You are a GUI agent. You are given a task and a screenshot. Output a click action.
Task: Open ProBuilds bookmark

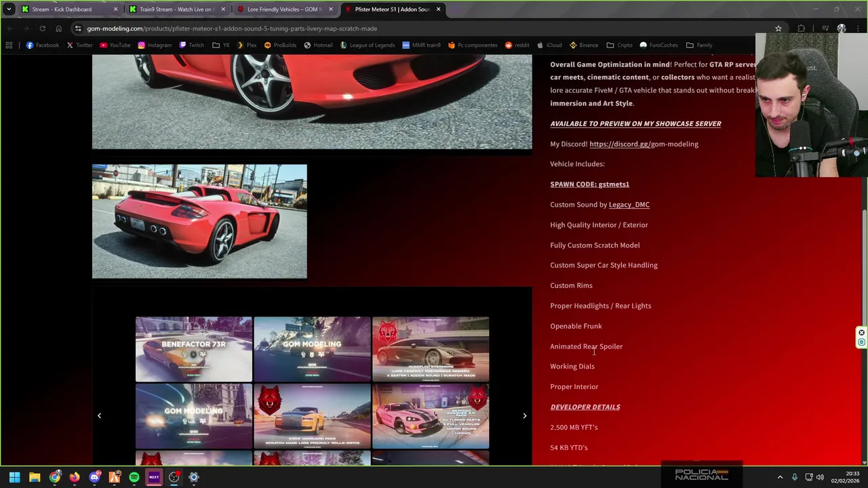pyautogui.click(x=280, y=45)
